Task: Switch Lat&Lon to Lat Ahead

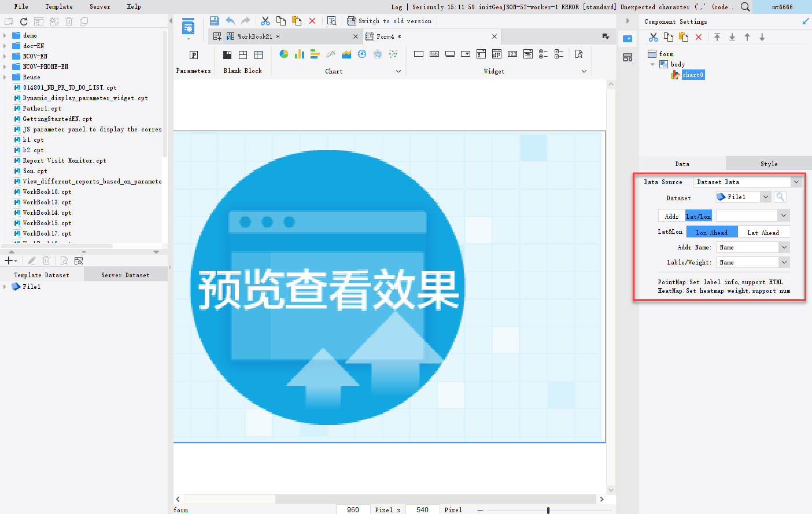Action: pyautogui.click(x=763, y=232)
